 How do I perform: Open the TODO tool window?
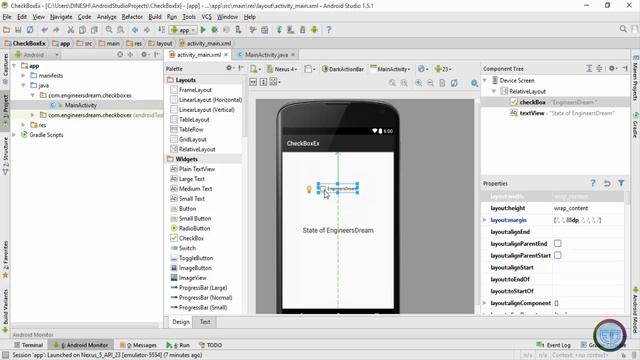tap(210, 345)
